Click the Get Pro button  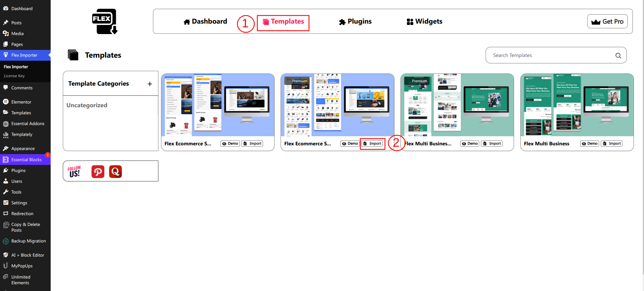607,21
